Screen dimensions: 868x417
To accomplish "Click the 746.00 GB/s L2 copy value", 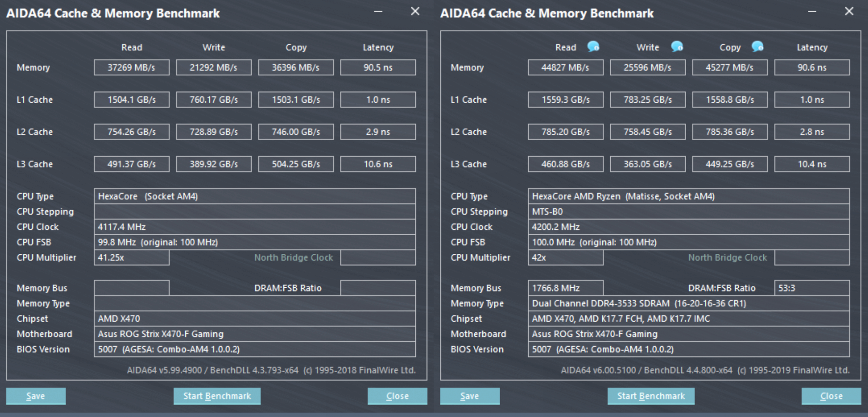I will pyautogui.click(x=296, y=132).
